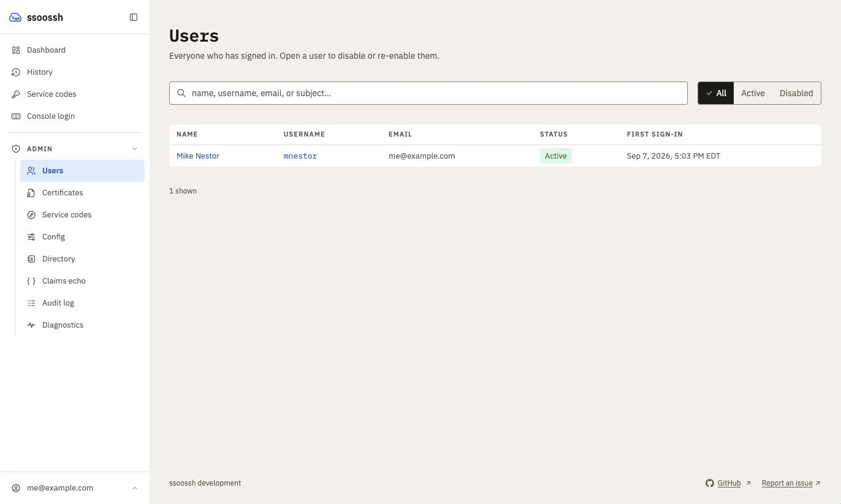841x504 pixels.
Task: Focus the user search field
Action: point(428,93)
